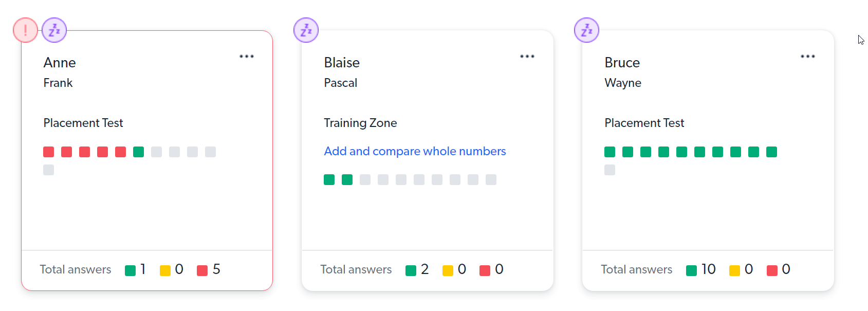Image resolution: width=868 pixels, height=311 pixels.
Task: Select the student name Bruce Wayne
Action: point(623,72)
